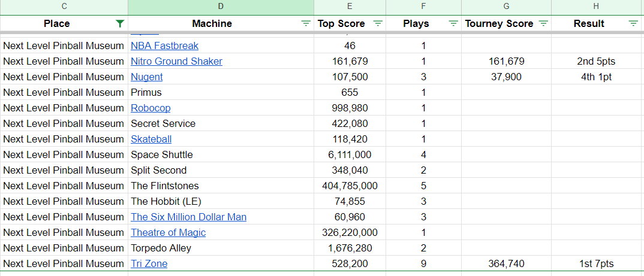This screenshot has width=644, height=276.
Task: Select The Flintstones machine cell
Action: click(x=221, y=186)
